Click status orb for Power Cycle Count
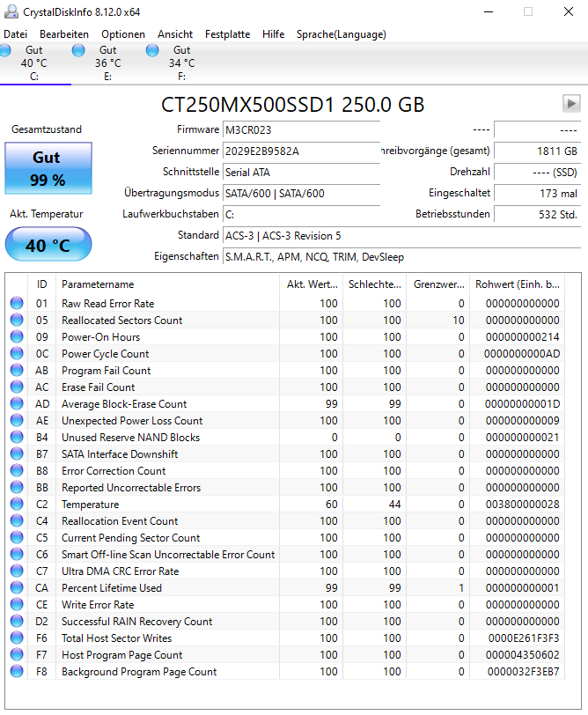This screenshot has height=715, width=588. pos(17,353)
